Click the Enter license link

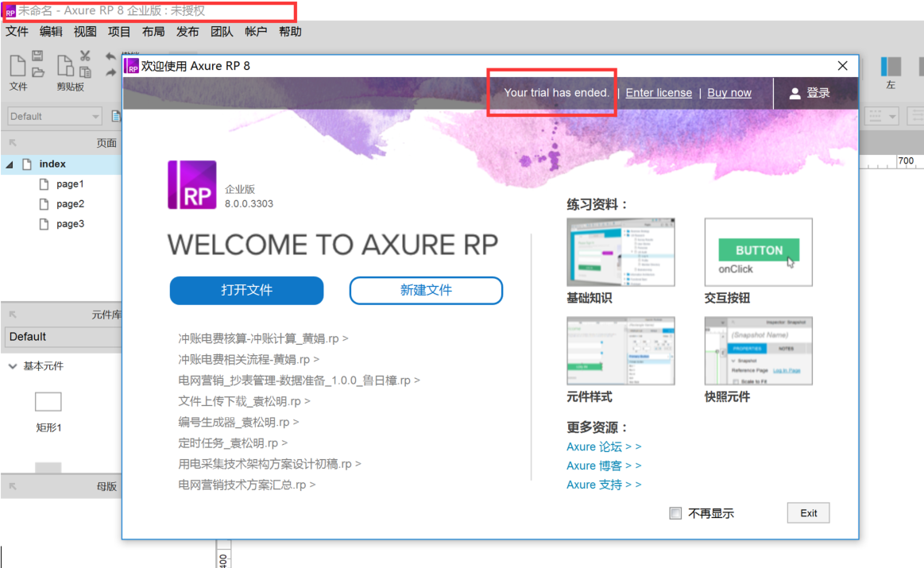point(659,92)
